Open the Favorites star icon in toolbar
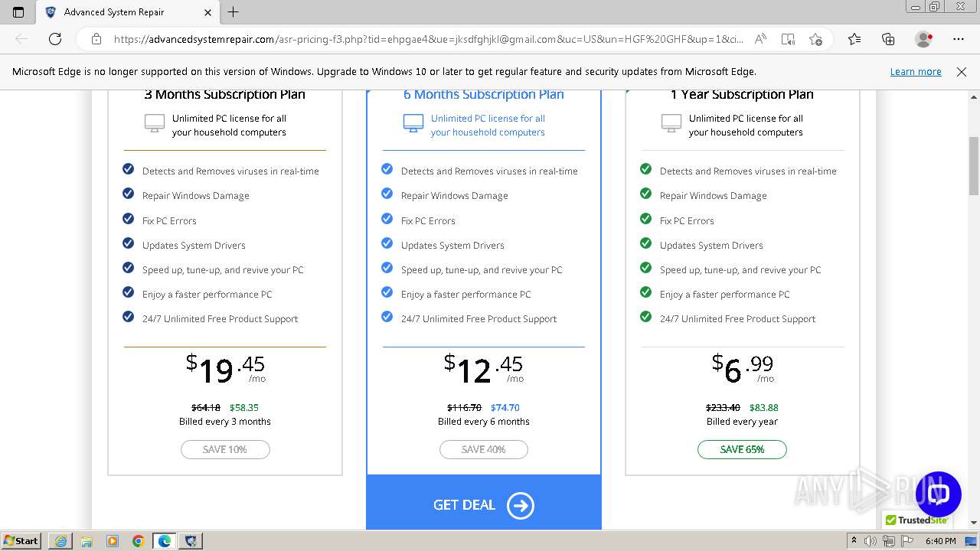 854,39
